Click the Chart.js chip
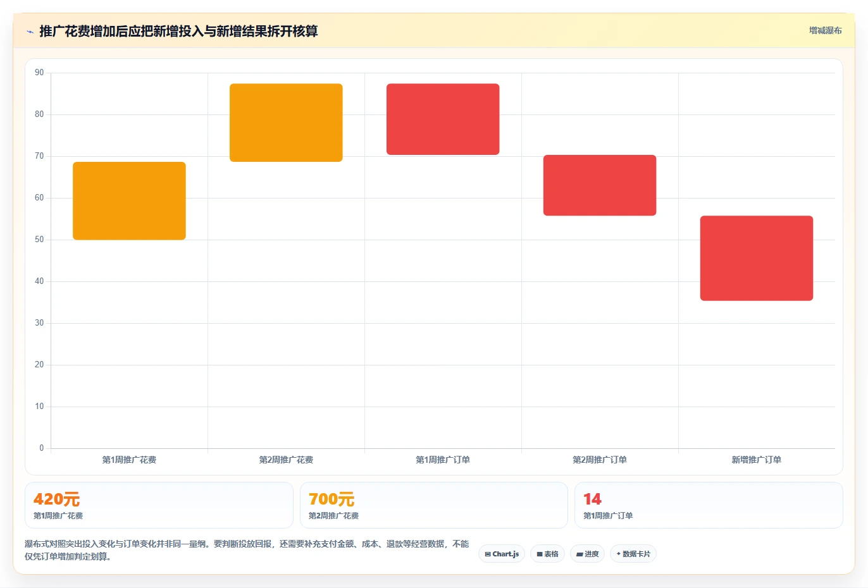This screenshot has height=588, width=868. (502, 554)
